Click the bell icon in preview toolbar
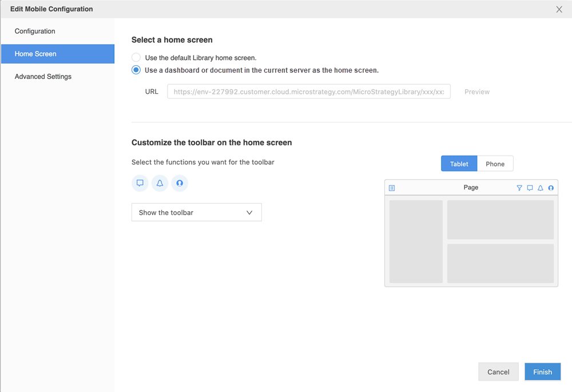The height and width of the screenshot is (392, 572). [541, 188]
